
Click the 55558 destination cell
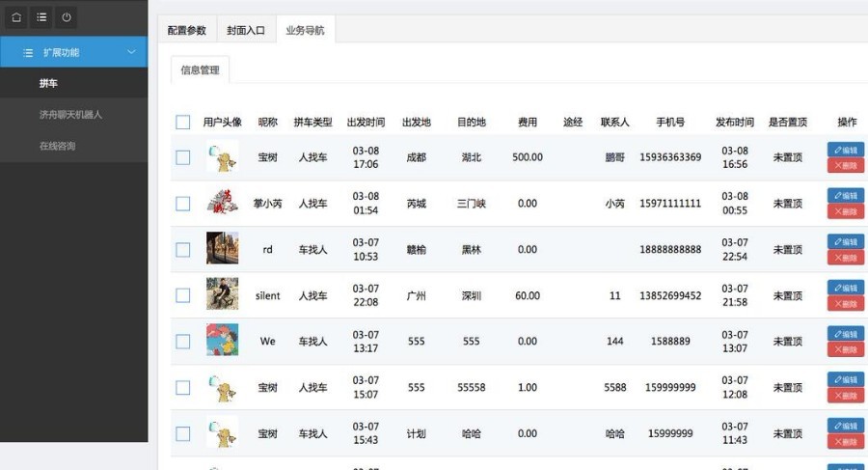[x=471, y=387]
